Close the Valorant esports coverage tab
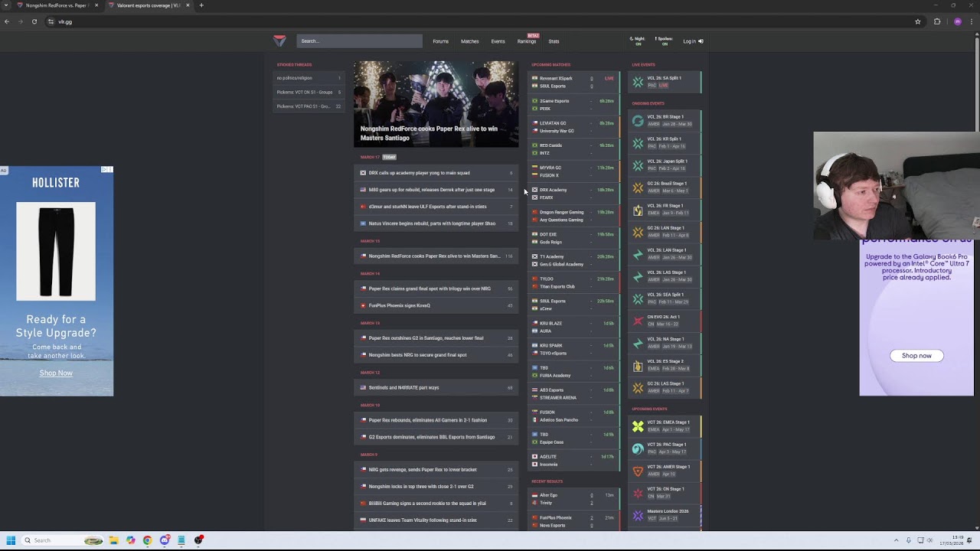The width and height of the screenshot is (980, 551). coord(188,5)
